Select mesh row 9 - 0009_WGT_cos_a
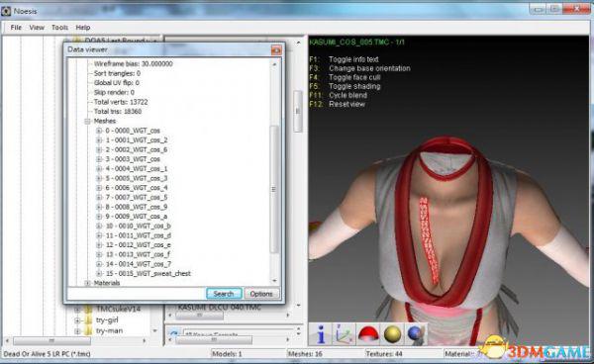 (137, 217)
